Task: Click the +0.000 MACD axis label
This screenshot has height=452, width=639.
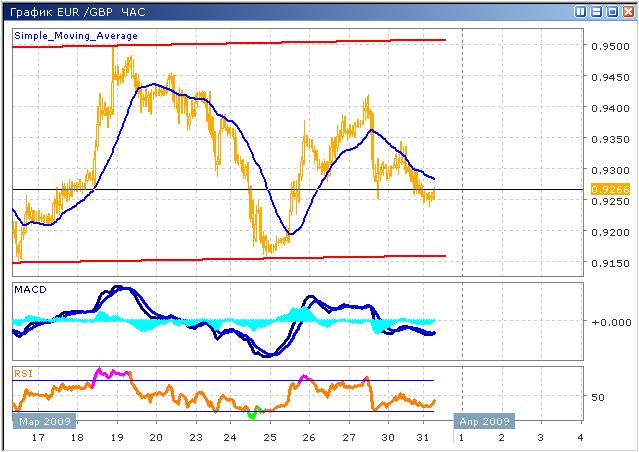Action: click(606, 322)
